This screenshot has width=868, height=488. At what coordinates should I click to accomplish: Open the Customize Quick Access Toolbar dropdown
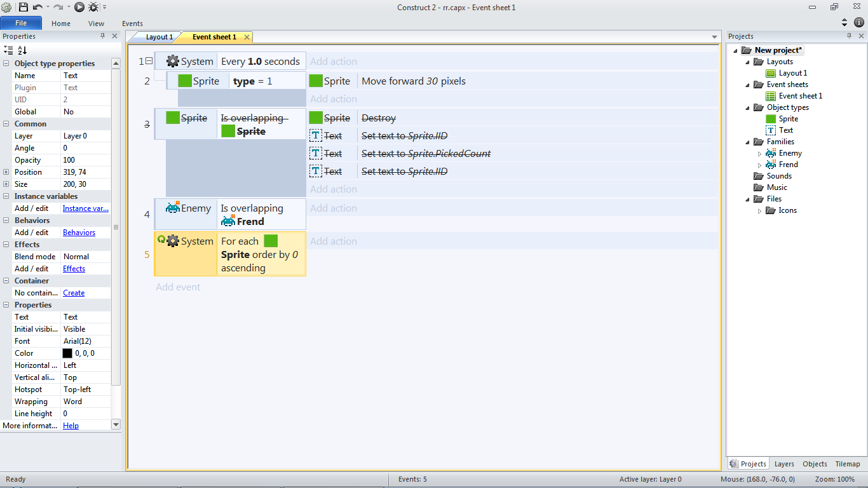coord(104,7)
